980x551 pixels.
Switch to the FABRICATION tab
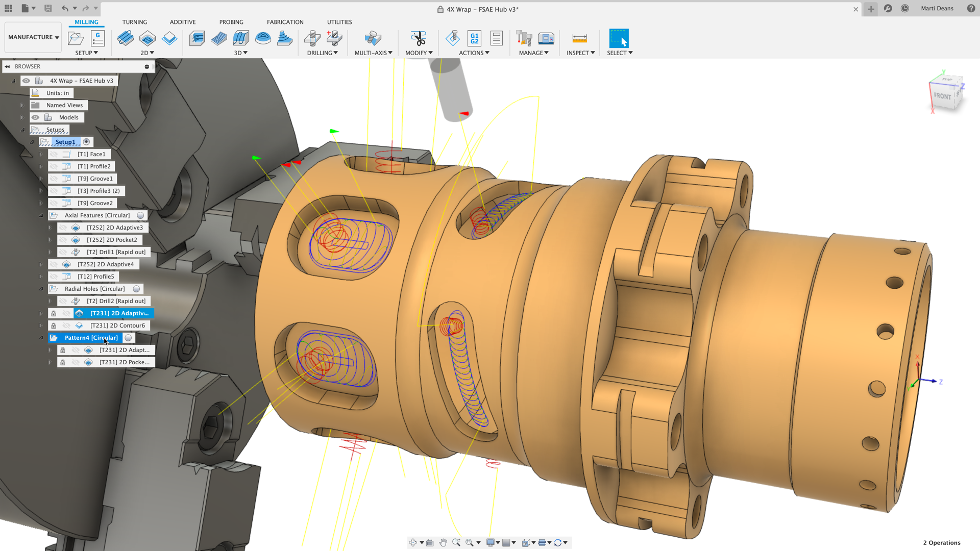[285, 22]
